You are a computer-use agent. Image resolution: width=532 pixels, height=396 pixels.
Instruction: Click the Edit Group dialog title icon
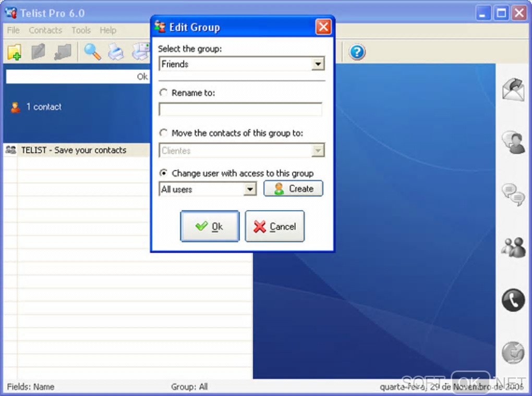coord(160,27)
